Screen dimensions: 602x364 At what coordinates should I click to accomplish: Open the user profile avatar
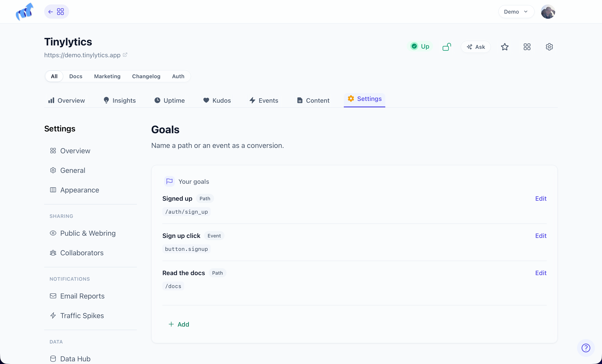(x=548, y=12)
